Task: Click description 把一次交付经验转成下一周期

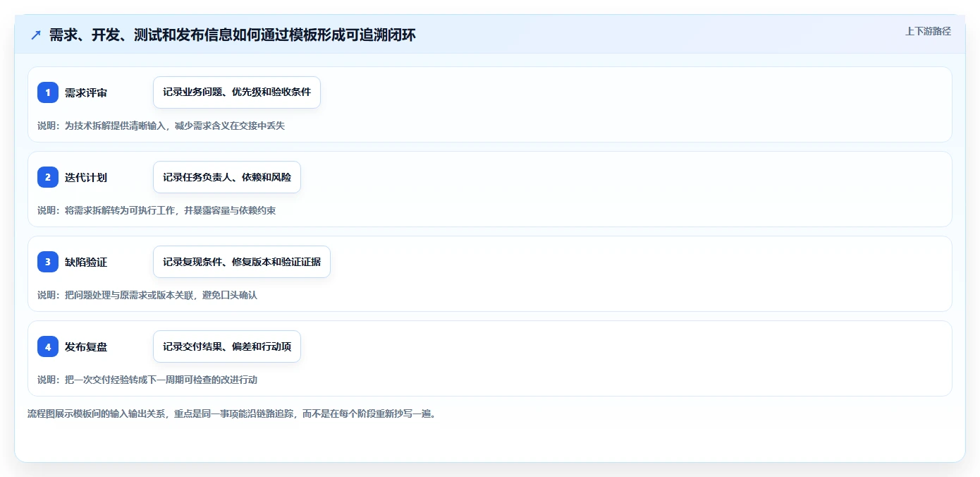Action: coord(147,380)
